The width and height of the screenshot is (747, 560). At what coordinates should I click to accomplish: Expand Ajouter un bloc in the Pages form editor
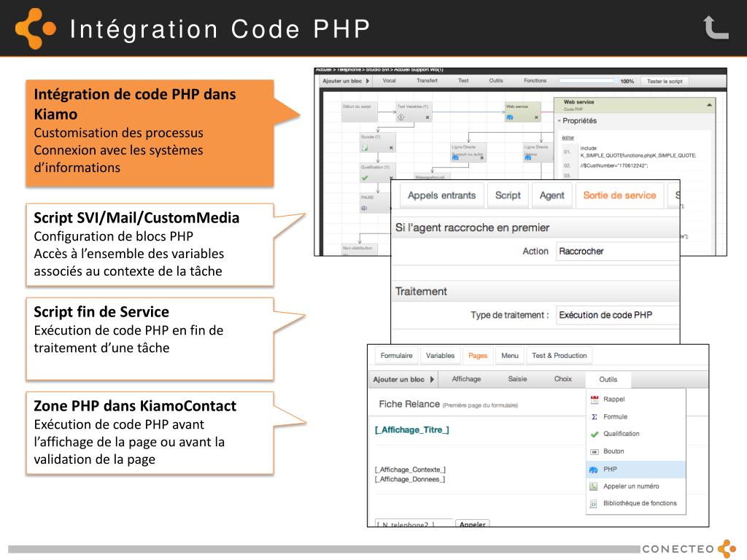click(x=403, y=379)
